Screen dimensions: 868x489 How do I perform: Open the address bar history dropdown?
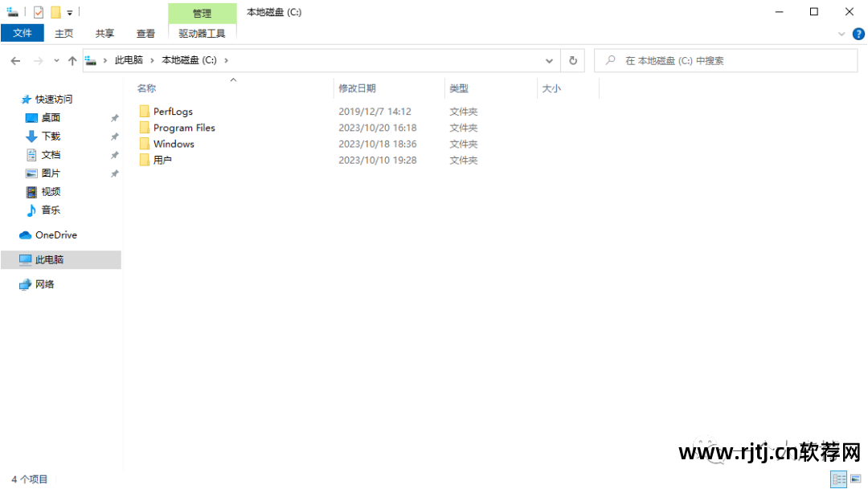tap(549, 60)
